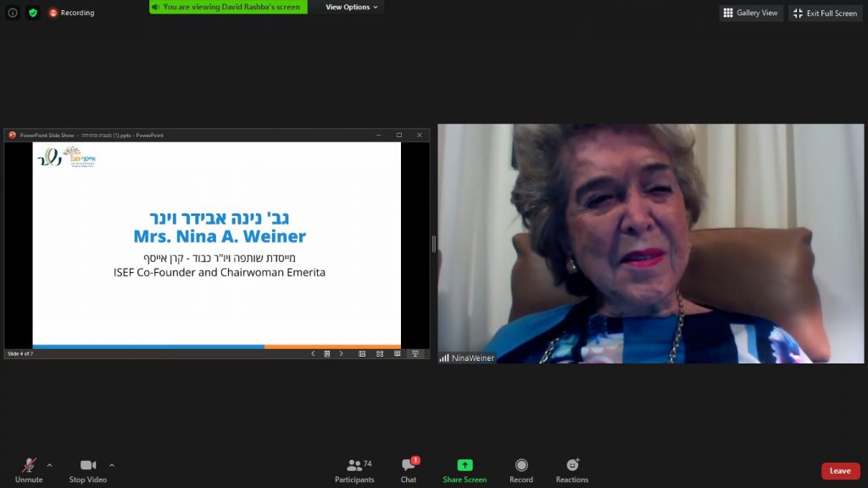The image size is (868, 488).
Task: Expand audio options arrow beside Unmute
Action: click(x=49, y=465)
